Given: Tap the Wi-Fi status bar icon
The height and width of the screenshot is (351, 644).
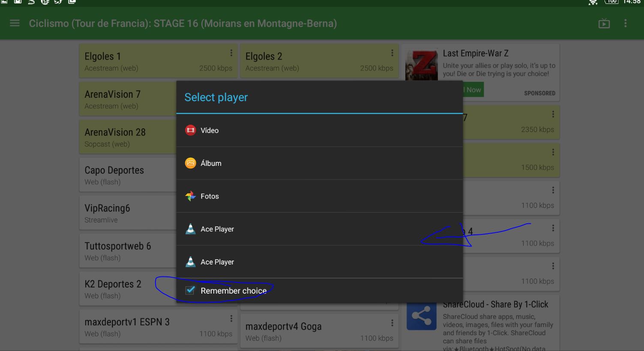Looking at the screenshot, I should tap(593, 2).
